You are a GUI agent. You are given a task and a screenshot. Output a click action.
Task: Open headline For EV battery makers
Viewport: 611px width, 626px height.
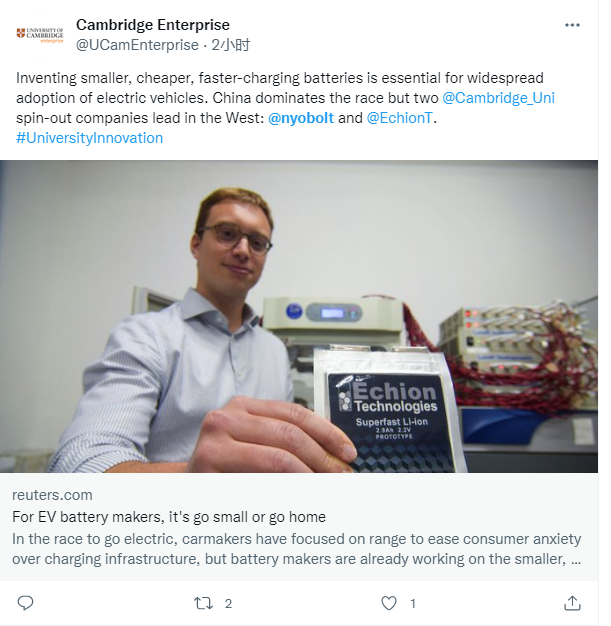tap(169, 517)
